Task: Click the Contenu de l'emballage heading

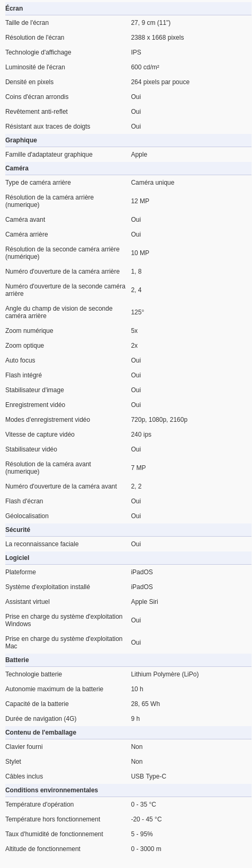Action: point(41,733)
